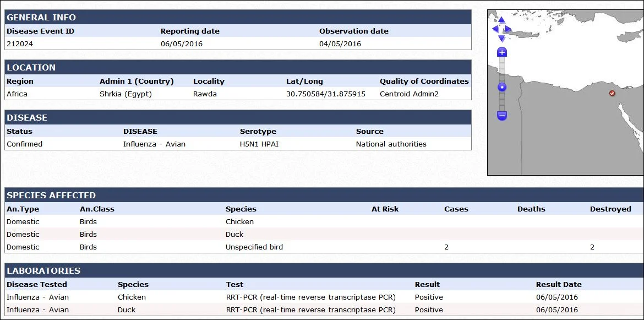Click the H5N1 HPAI serotype value
This screenshot has width=644, height=320.
(x=259, y=144)
